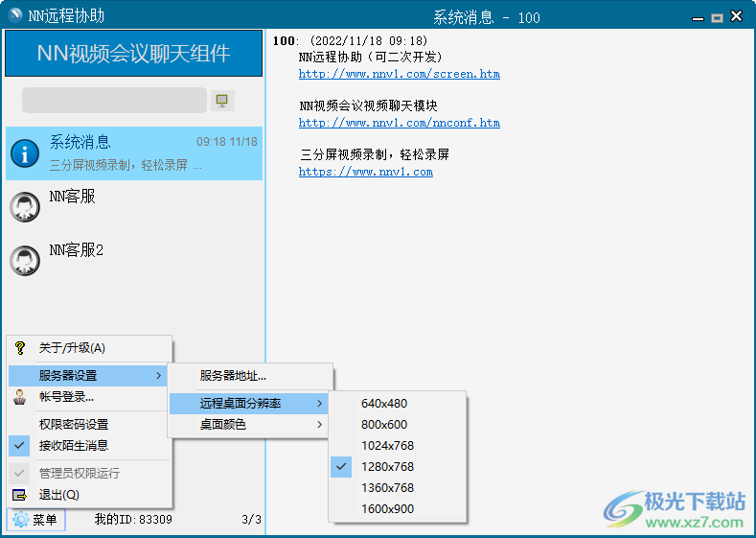Screen dimensions: 756x538
Task: Open 服务器地址... menu entry
Action: [x=250, y=376]
